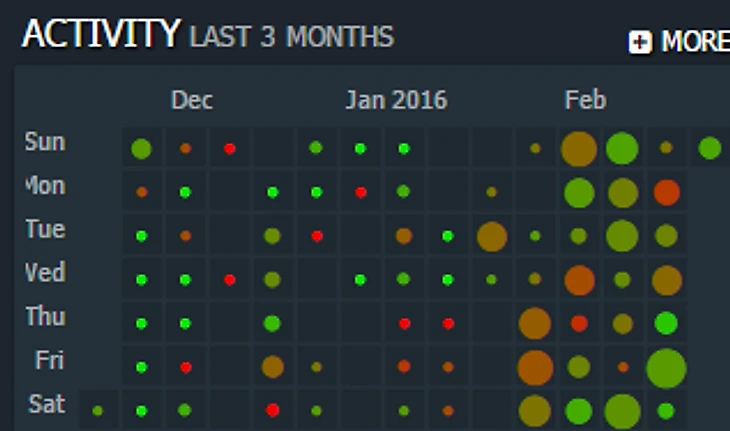Select the large orange-red dot ending Monday row
This screenshot has width=730, height=431.
coord(667,192)
